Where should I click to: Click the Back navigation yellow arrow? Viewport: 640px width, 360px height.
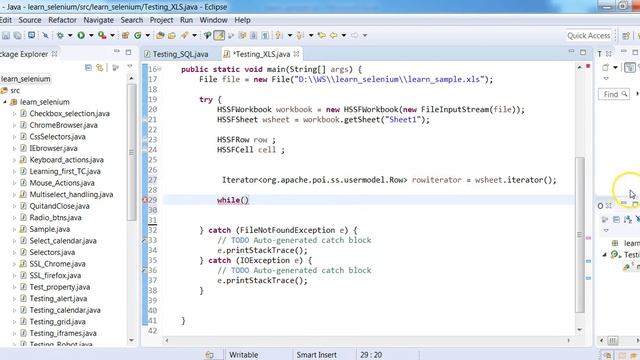pyautogui.click(x=333, y=36)
